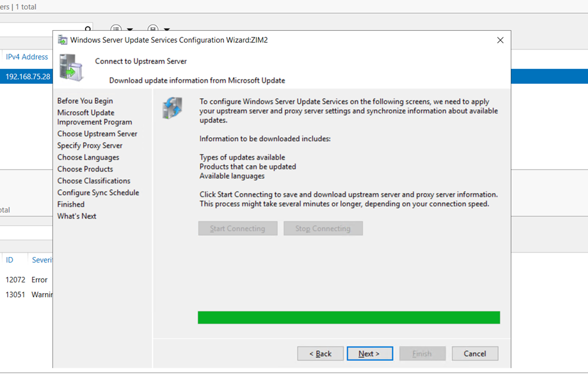
Task: Sort by the IPv4 Address column header
Action: click(x=27, y=57)
